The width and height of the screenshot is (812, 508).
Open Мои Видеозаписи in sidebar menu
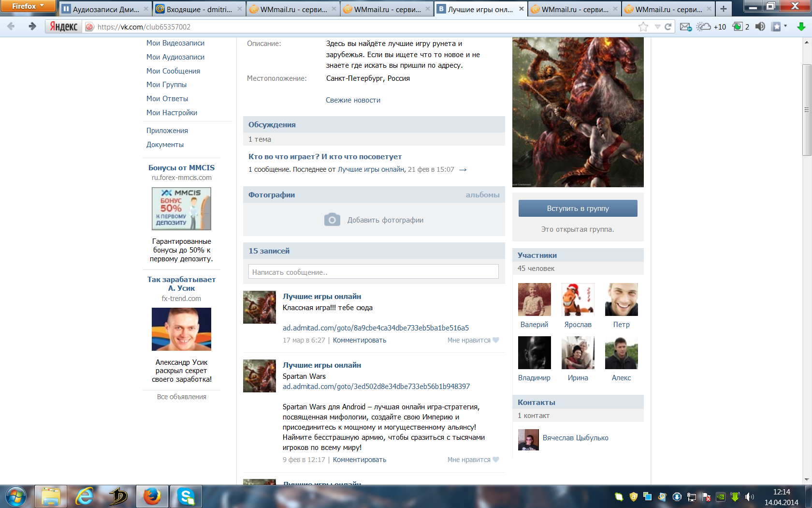point(175,43)
